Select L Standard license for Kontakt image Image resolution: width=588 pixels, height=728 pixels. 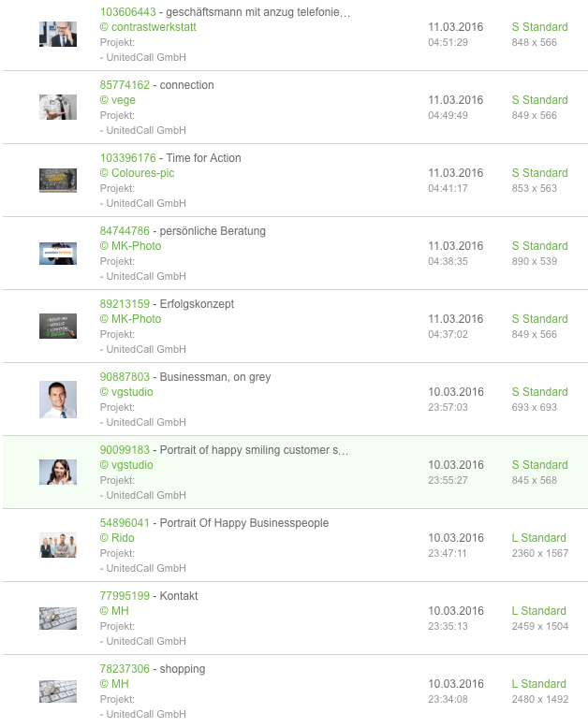point(538,610)
